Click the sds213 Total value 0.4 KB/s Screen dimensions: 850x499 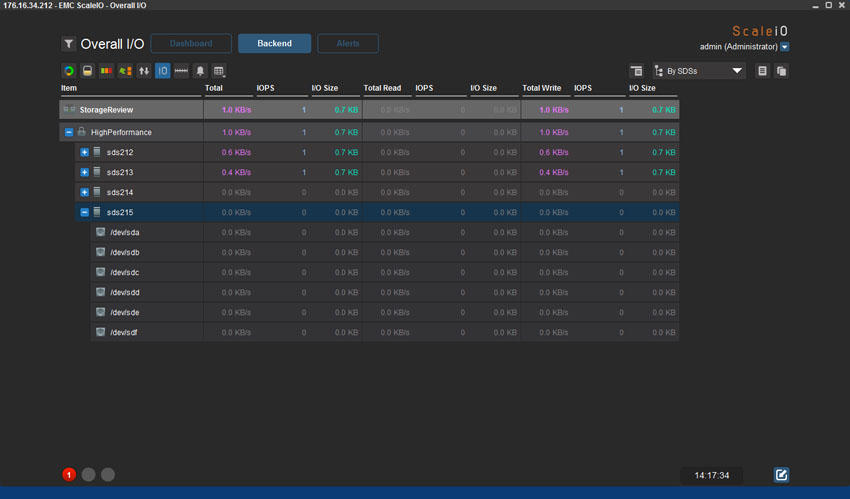[236, 172]
